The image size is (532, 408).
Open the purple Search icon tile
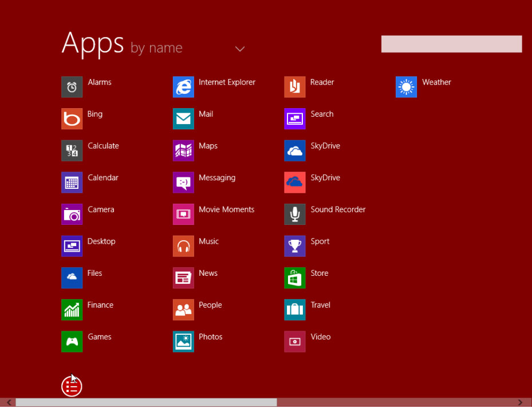[295, 118]
